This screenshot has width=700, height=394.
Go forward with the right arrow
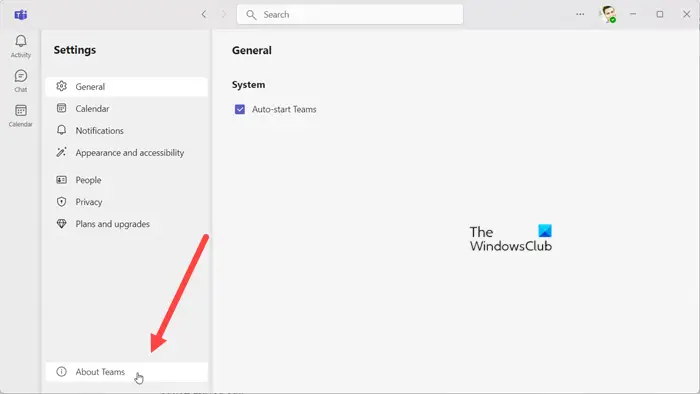(224, 14)
